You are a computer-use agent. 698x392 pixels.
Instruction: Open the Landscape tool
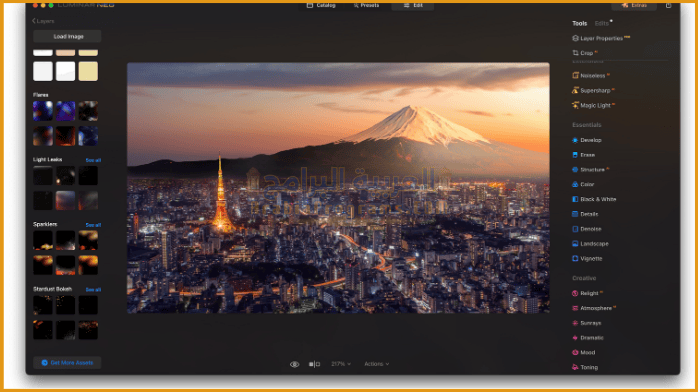tap(590, 244)
